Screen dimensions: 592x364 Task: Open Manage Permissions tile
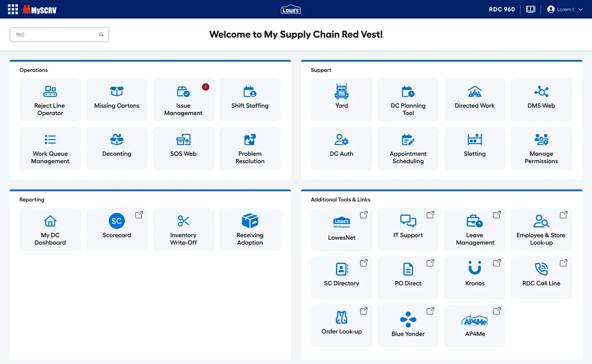pos(541,148)
